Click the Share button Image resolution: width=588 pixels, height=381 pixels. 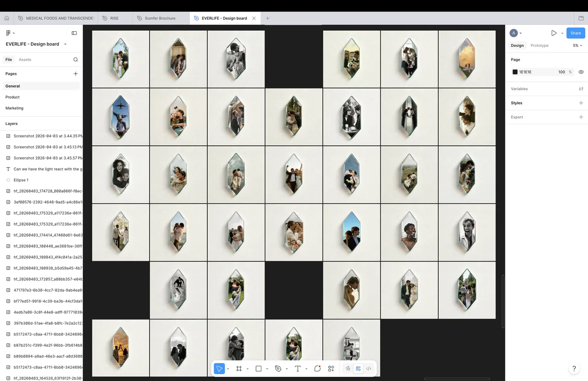pos(576,33)
